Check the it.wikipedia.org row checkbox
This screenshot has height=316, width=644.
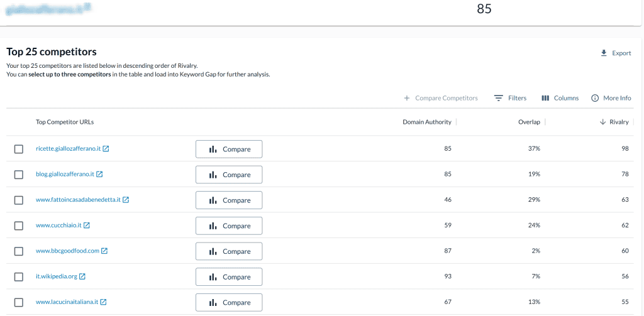pos(18,276)
